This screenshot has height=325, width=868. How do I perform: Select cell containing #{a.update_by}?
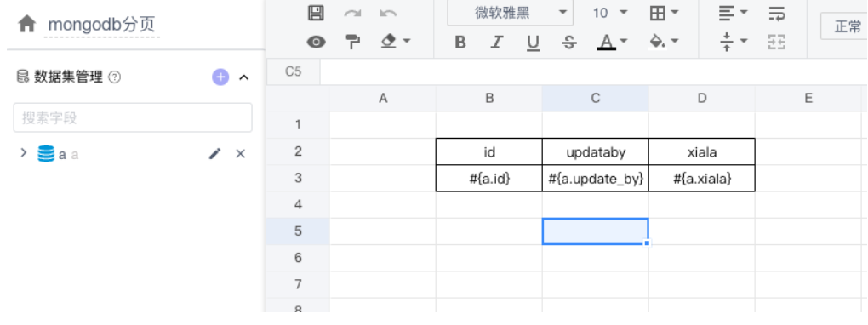coord(595,179)
